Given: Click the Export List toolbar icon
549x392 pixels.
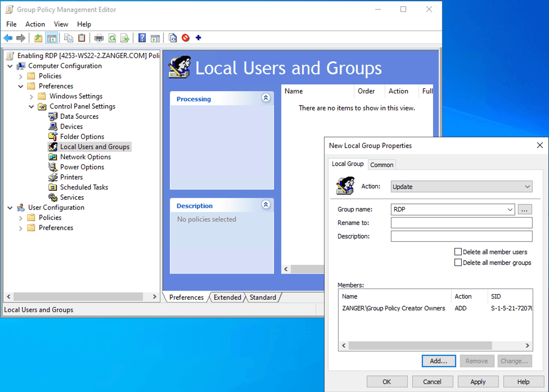Looking at the screenshot, I should pos(125,38).
